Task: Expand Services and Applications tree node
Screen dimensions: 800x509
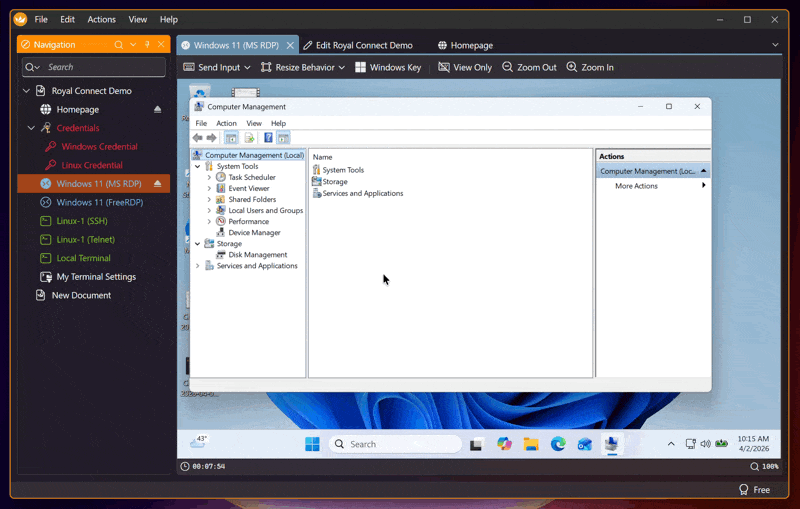Action: 198,266
